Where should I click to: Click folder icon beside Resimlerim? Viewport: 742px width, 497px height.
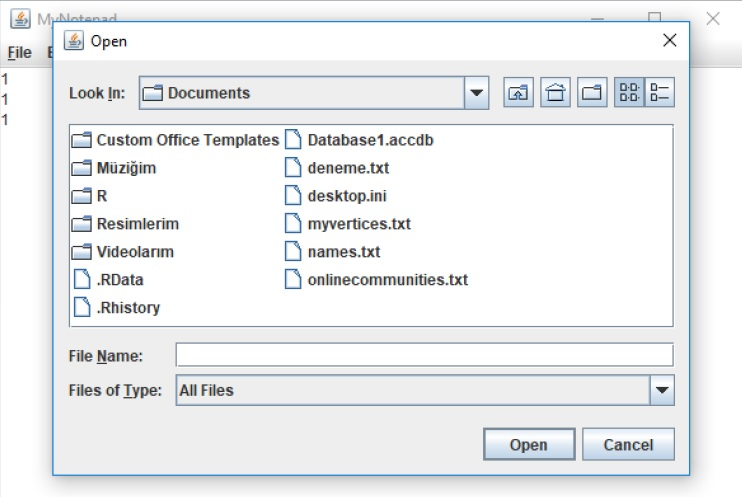click(81, 224)
